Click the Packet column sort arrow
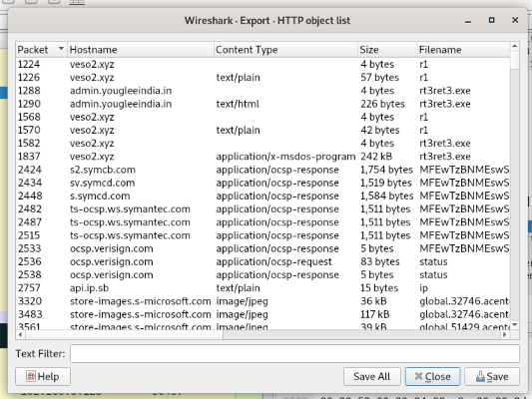The width and height of the screenshot is (532, 399). click(x=61, y=49)
